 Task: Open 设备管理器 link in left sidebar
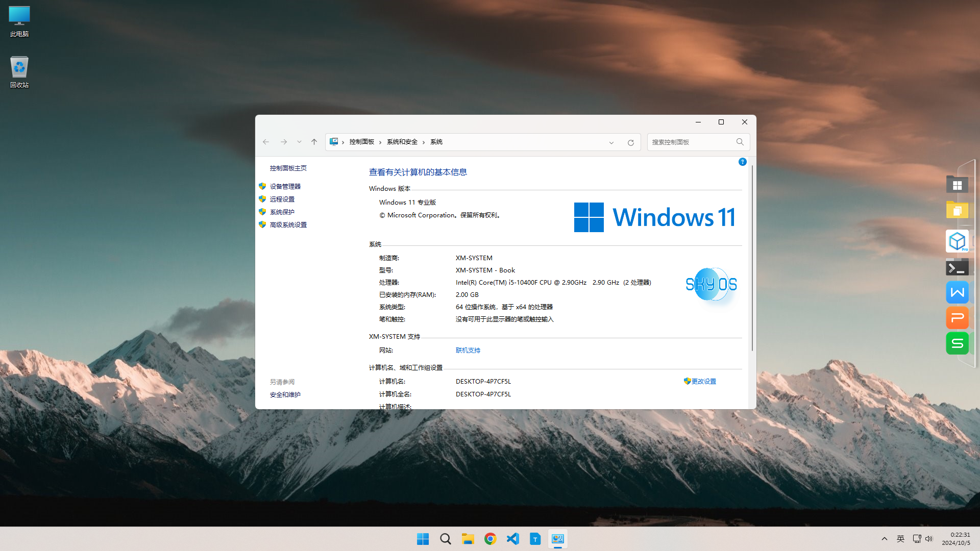(x=285, y=186)
